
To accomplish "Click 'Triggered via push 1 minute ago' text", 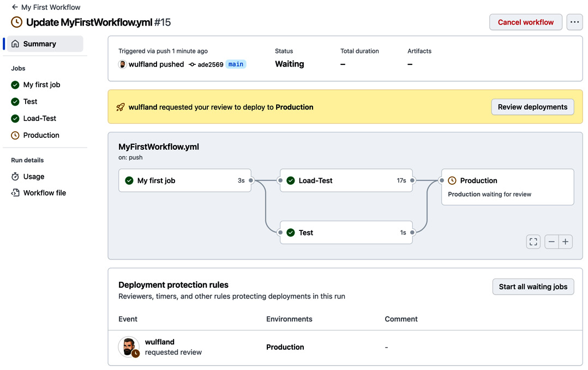I will click(163, 51).
